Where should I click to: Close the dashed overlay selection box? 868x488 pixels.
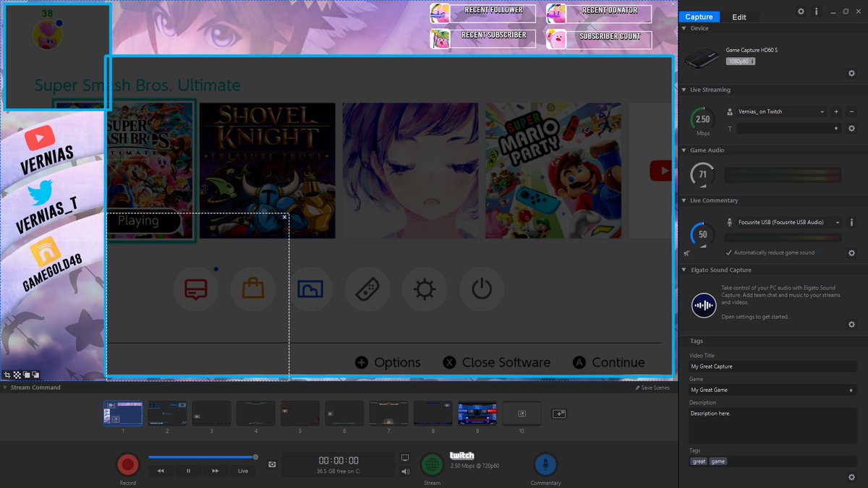coord(285,217)
